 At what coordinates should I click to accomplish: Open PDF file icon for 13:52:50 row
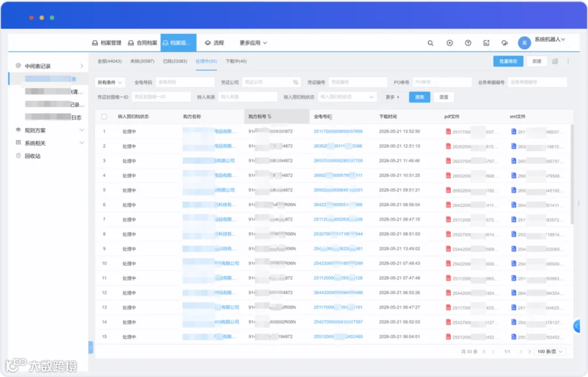[x=448, y=131]
